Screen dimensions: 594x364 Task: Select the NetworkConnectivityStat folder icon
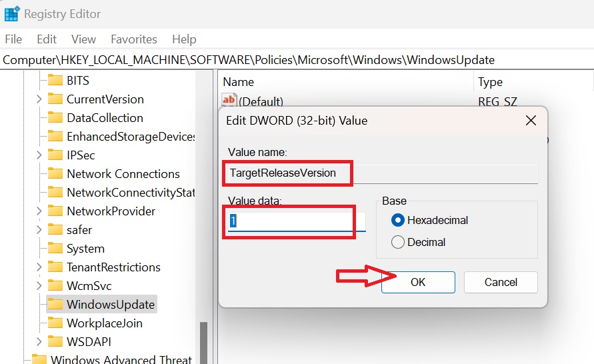55,192
